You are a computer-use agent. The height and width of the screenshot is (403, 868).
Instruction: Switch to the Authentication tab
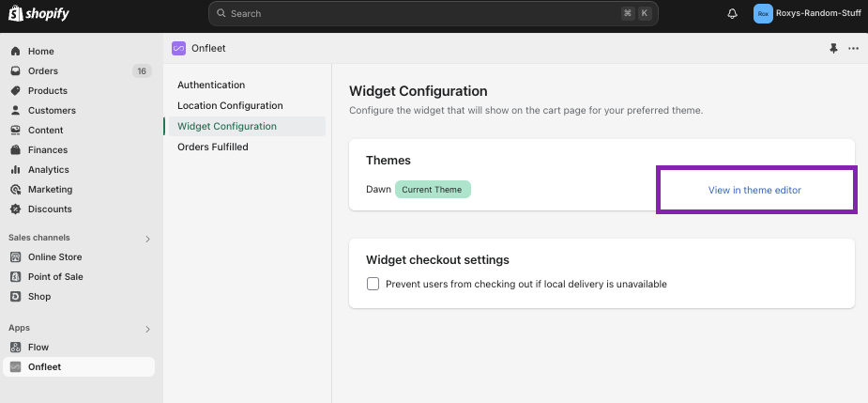[x=211, y=85]
